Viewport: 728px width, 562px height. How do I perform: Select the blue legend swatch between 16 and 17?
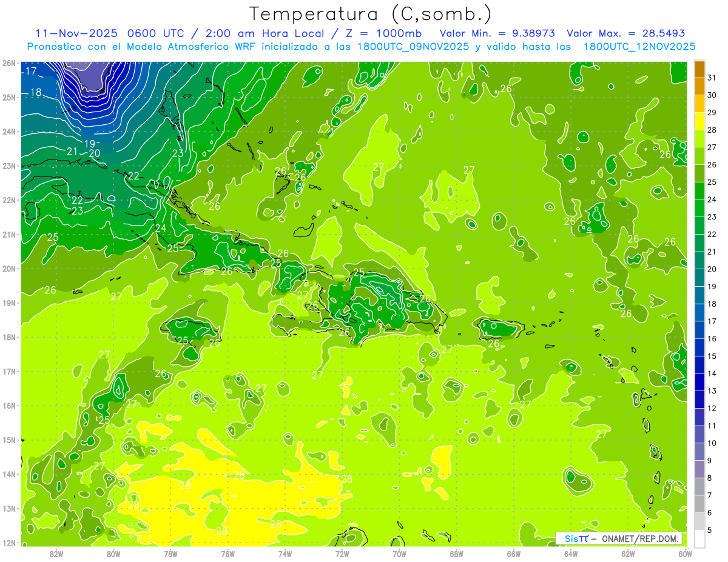click(x=699, y=330)
